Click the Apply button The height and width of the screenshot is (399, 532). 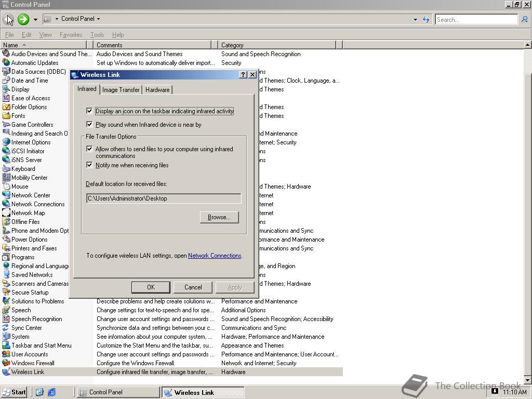[235, 287]
